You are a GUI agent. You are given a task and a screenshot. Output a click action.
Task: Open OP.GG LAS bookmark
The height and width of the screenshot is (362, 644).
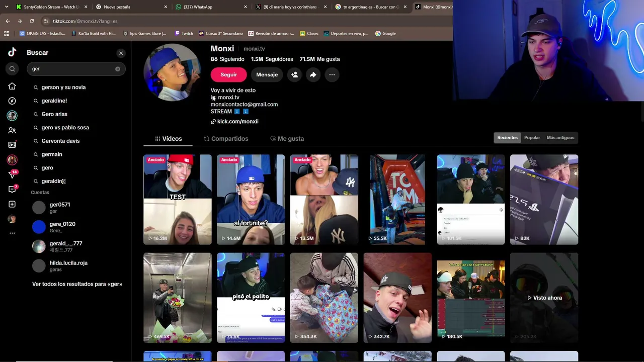click(x=42, y=34)
